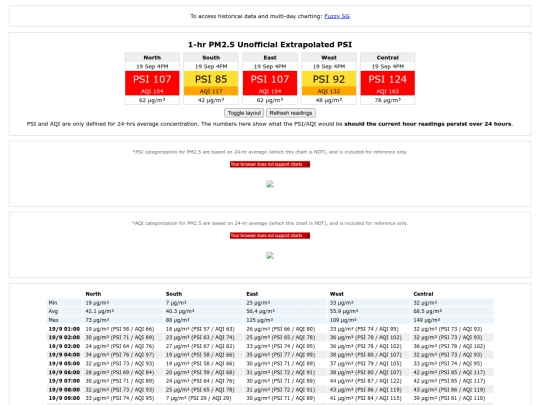Click AQI 154 in the North card
This screenshot has width=540, height=405.
click(x=152, y=91)
